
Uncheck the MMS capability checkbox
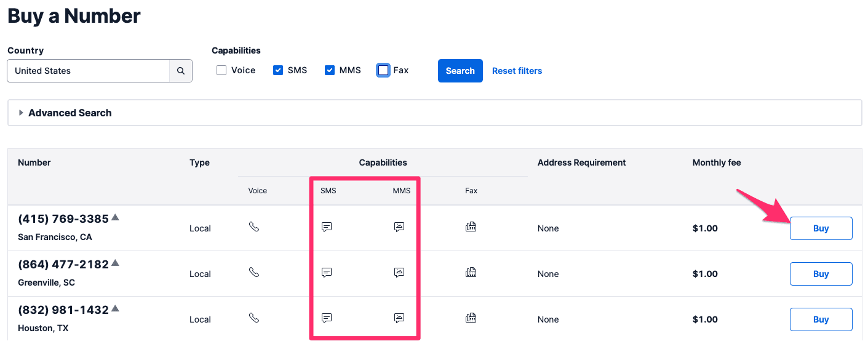330,70
